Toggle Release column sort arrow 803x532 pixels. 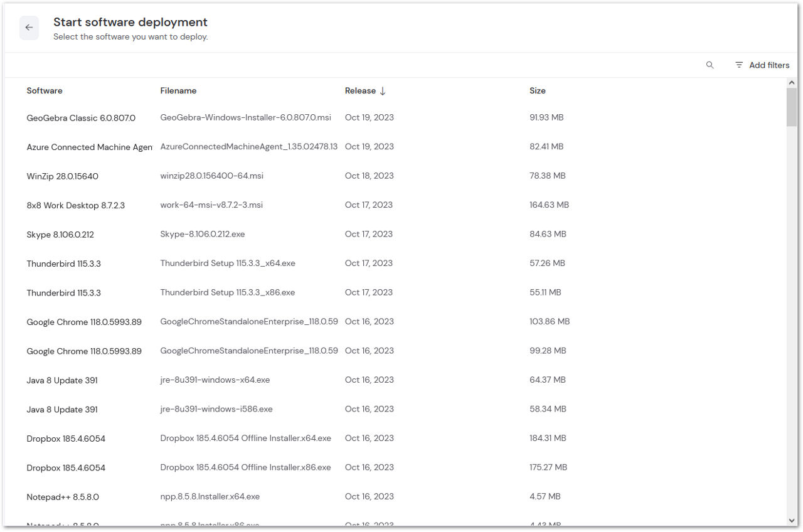click(x=382, y=91)
